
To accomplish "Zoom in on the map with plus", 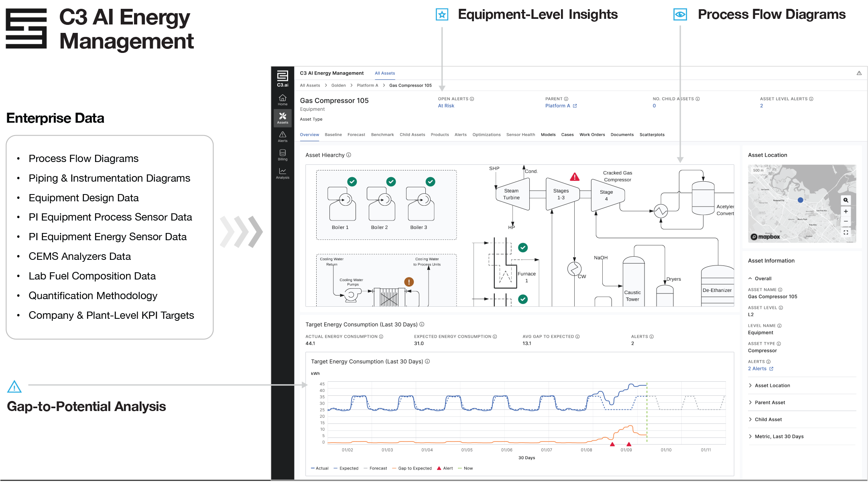I will tap(846, 211).
